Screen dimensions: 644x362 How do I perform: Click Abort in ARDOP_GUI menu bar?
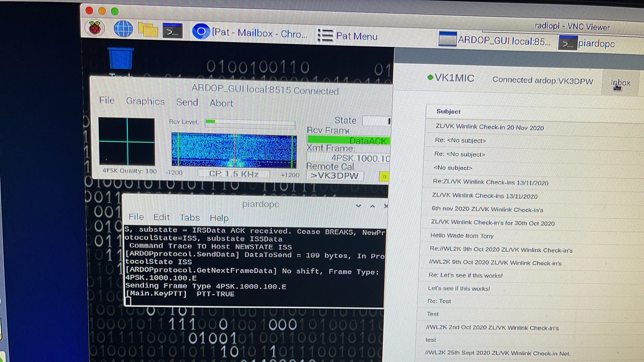pyautogui.click(x=221, y=103)
